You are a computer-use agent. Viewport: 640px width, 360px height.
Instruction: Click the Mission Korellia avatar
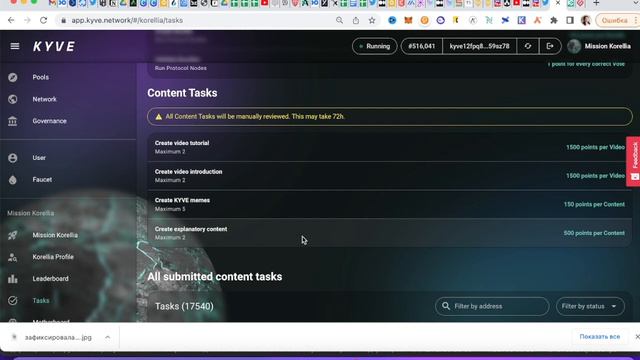(574, 46)
